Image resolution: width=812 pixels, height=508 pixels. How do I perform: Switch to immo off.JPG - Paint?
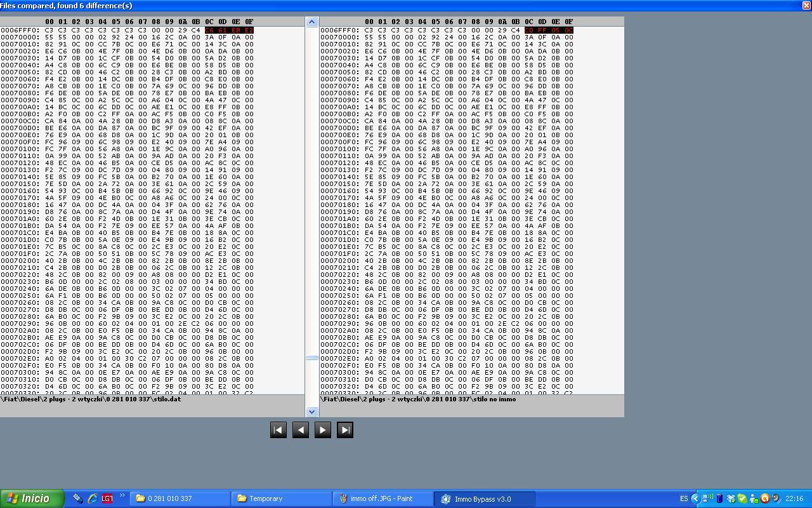[x=383, y=498]
